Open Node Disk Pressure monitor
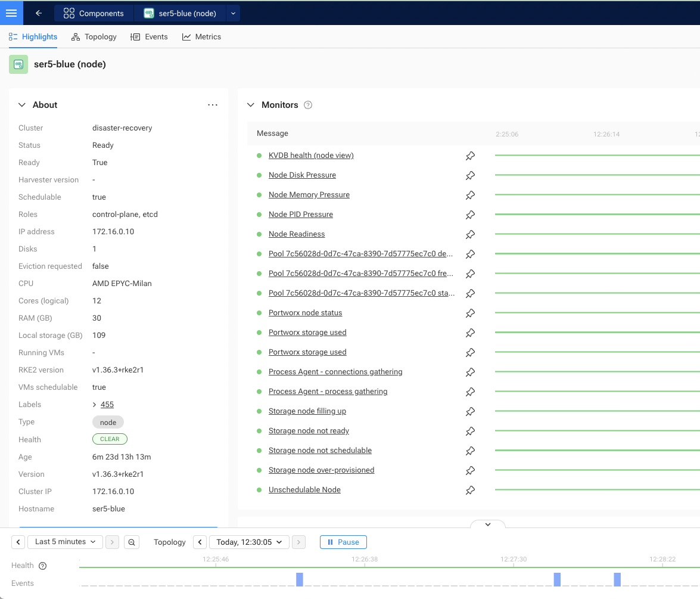Image resolution: width=700 pixels, height=599 pixels. [302, 175]
